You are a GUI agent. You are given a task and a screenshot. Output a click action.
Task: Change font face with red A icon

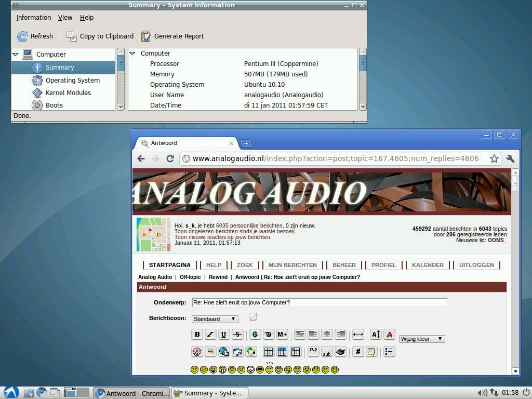pyautogui.click(x=390, y=335)
